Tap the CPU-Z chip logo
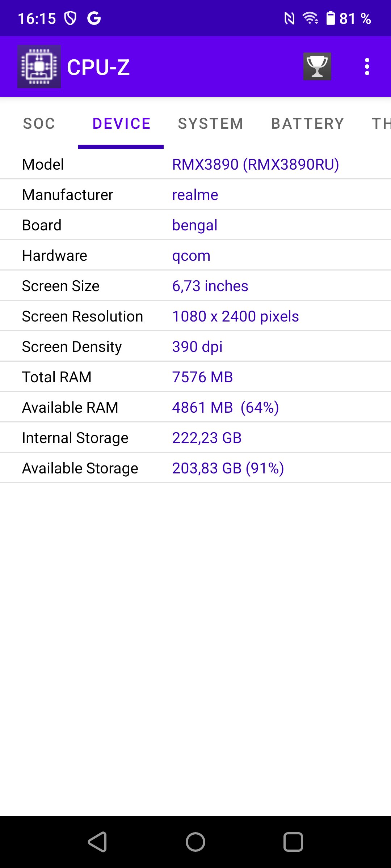Image resolution: width=391 pixels, height=868 pixels. coord(39,67)
